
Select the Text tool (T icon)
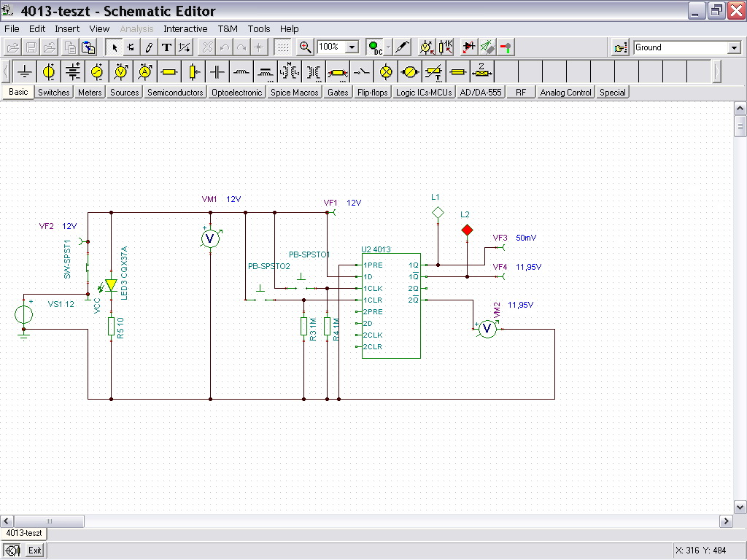tap(166, 47)
